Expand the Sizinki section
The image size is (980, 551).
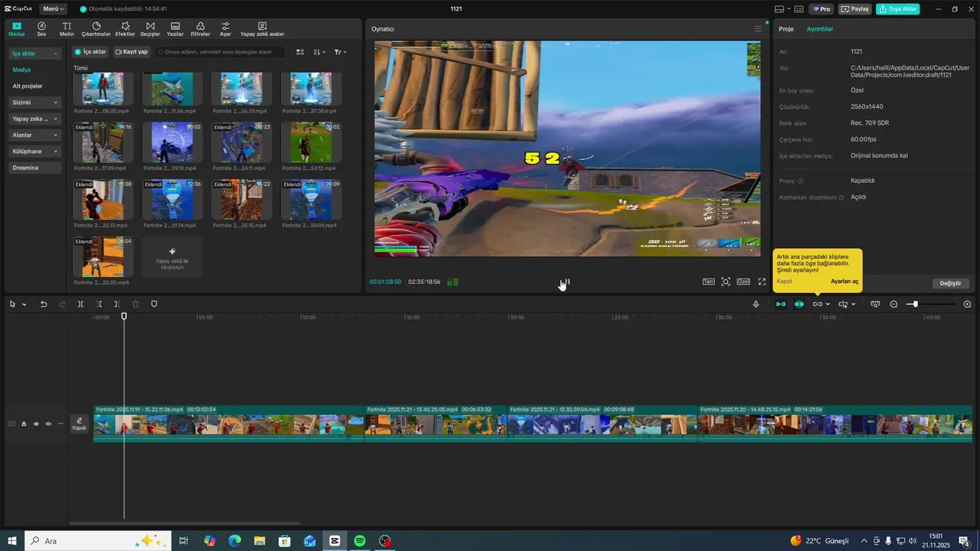click(x=55, y=103)
